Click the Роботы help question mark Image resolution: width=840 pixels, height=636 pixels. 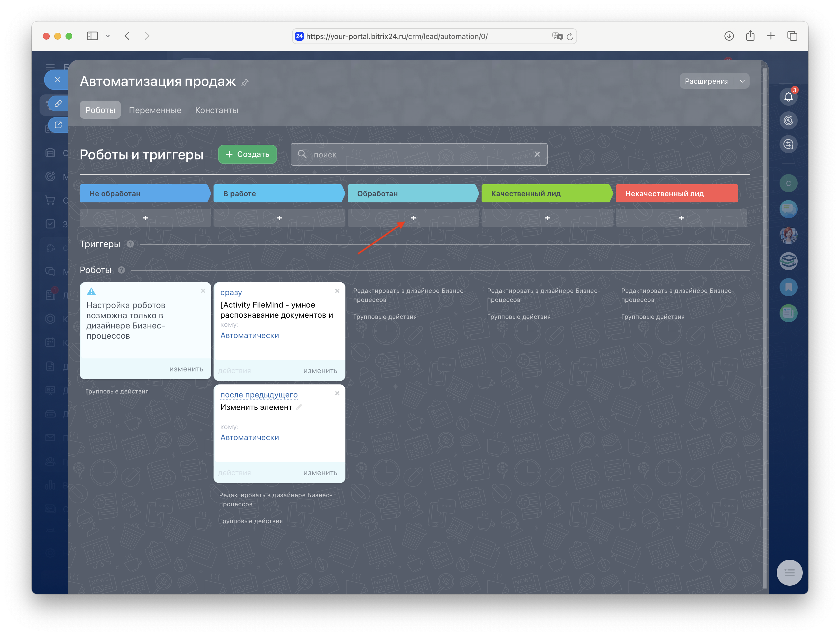121,270
